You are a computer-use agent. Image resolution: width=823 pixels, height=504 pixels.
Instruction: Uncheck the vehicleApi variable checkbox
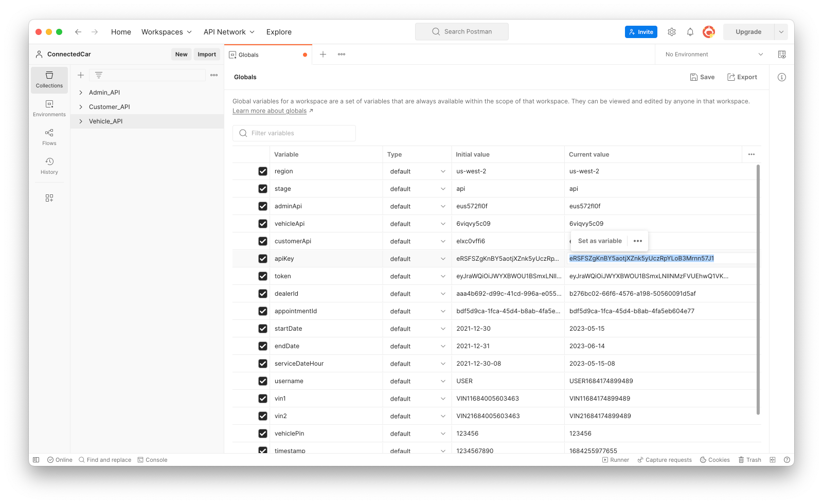point(263,224)
